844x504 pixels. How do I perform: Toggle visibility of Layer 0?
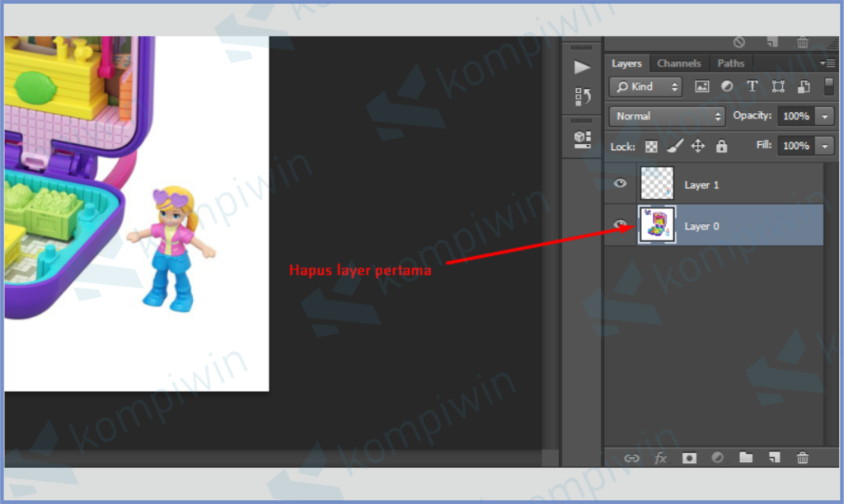621,225
